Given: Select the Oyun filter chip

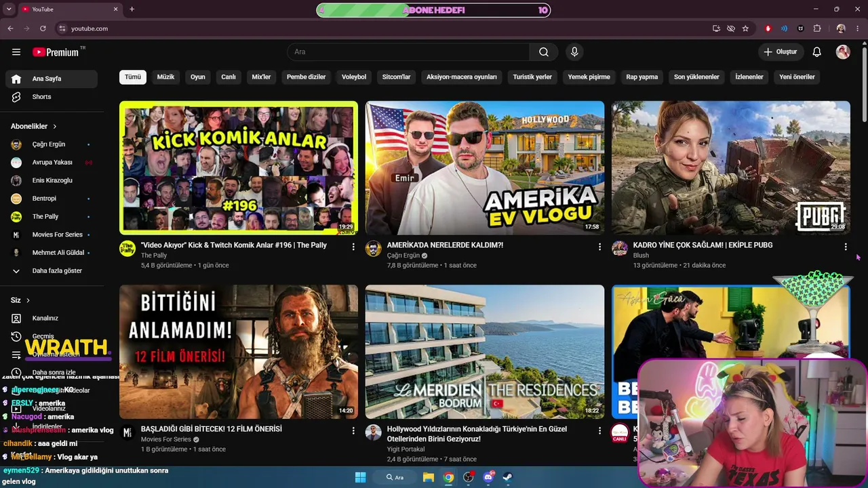Looking at the screenshot, I should point(198,77).
